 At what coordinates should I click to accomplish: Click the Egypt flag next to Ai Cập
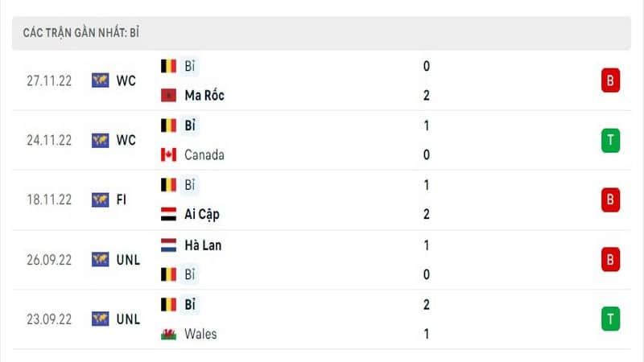(168, 214)
